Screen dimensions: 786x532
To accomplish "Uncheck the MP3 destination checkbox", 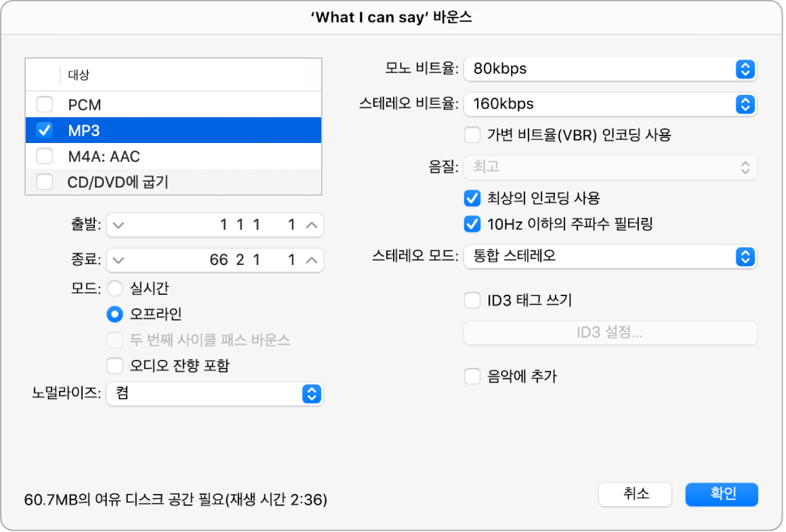I will pyautogui.click(x=44, y=130).
